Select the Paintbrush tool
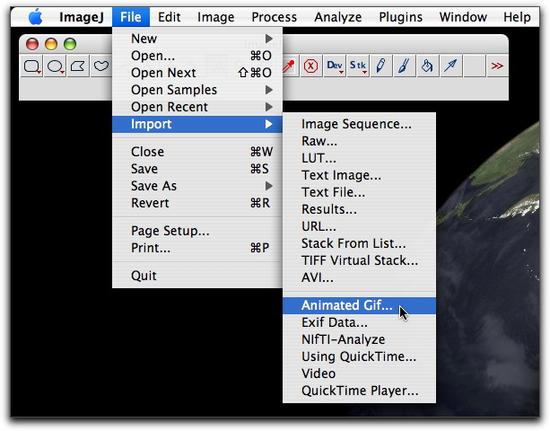550x431 pixels. (x=404, y=66)
